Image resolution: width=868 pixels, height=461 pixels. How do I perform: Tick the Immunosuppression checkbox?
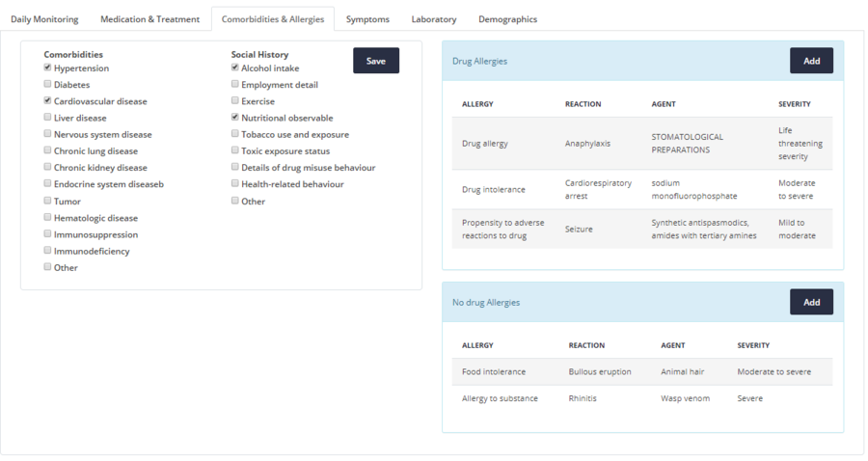47,234
